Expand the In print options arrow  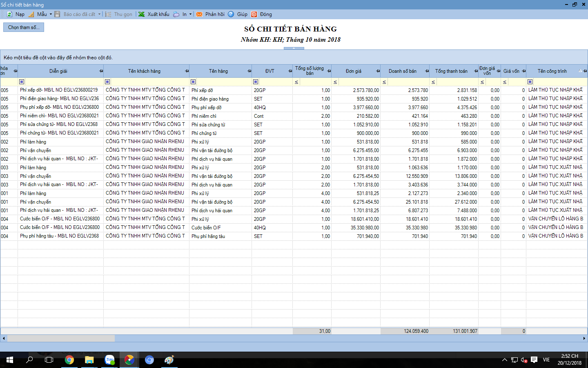tap(190, 14)
